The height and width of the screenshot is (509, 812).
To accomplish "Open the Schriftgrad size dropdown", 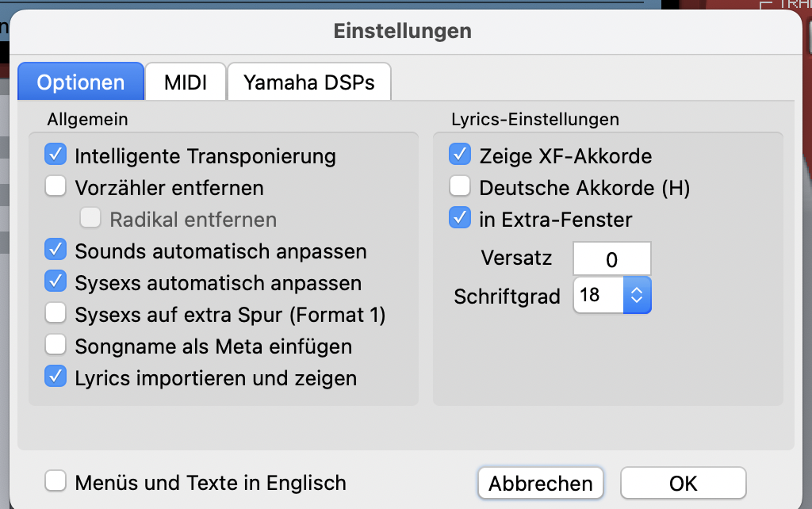I will point(638,296).
